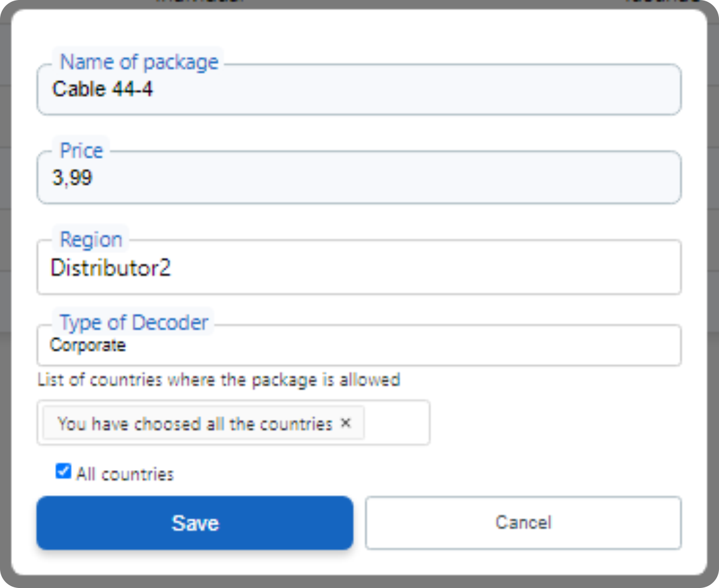This screenshot has width=719, height=588.
Task: Click the Corporate decoder value
Action: point(88,345)
